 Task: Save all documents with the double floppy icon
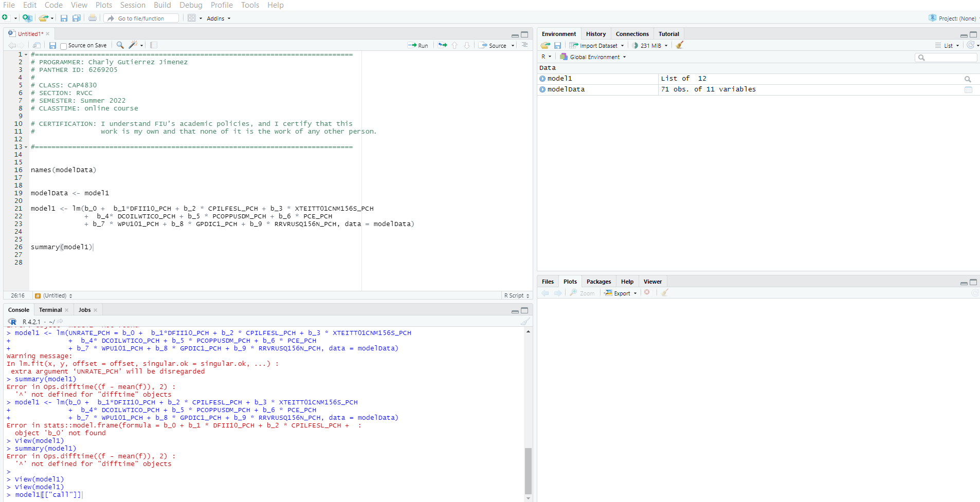coord(76,18)
